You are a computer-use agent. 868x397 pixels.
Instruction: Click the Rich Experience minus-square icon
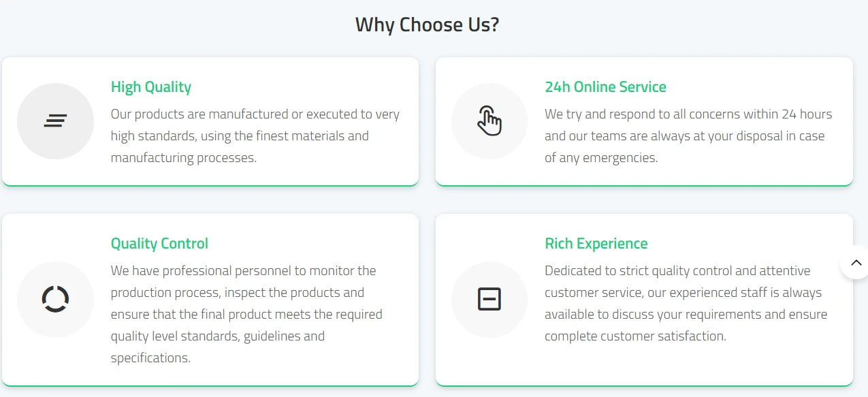(x=489, y=299)
